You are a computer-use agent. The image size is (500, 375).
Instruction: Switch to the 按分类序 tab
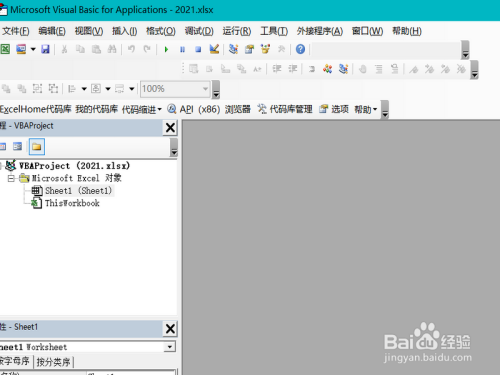[54, 362]
